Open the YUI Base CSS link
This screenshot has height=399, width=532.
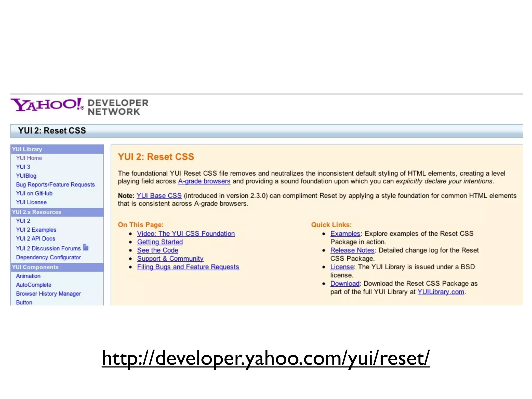pos(159,196)
